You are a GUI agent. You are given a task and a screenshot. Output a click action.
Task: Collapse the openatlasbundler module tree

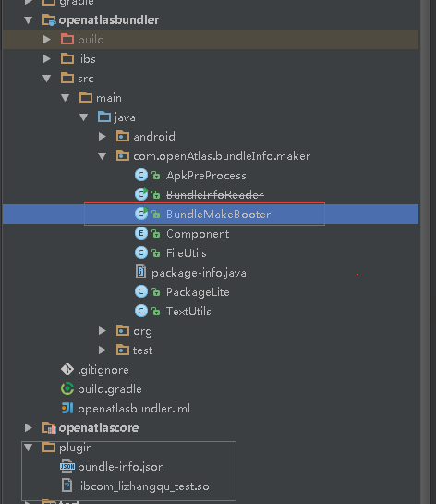click(x=29, y=20)
